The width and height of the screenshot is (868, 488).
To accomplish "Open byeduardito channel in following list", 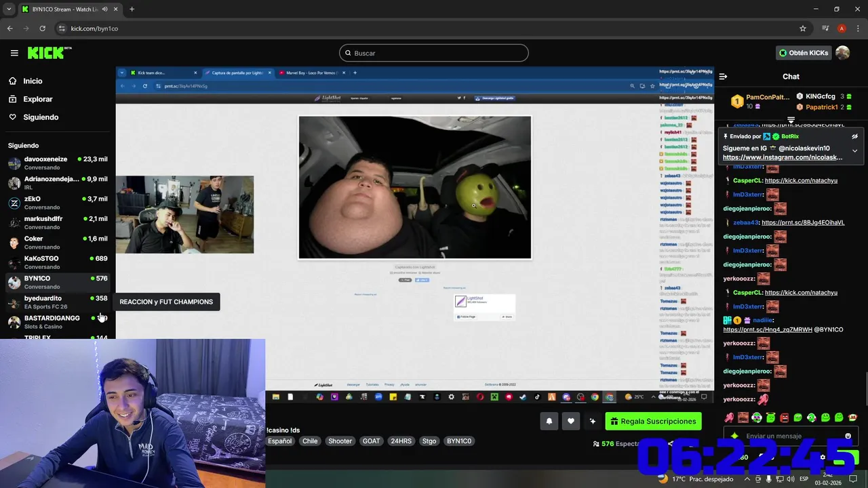I will pyautogui.click(x=58, y=302).
